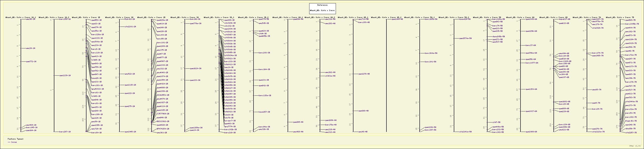Open the Ppd-A1-2A marker
644x149 pixels.
[x=130, y=19]
